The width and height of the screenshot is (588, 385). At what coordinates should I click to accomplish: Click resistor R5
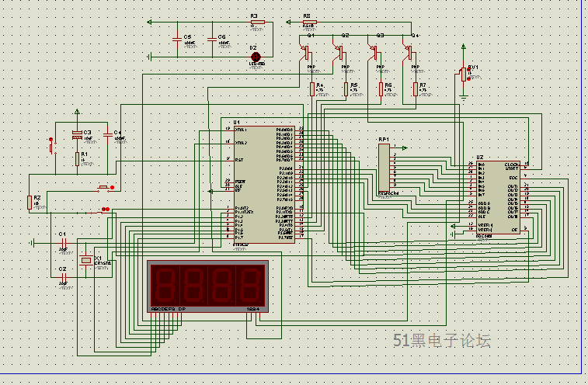coord(346,89)
